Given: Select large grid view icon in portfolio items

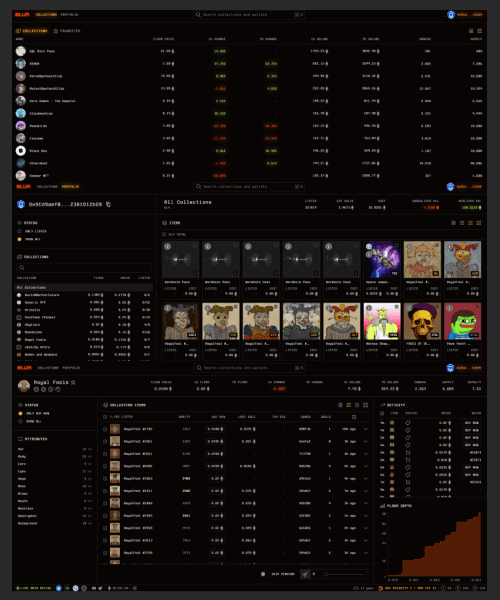Looking at the screenshot, I should click(479, 223).
